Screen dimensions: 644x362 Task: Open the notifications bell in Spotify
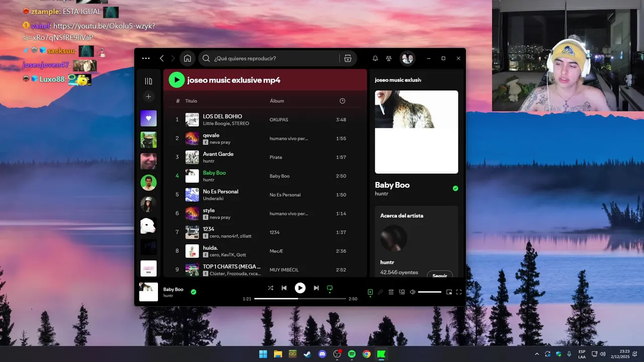point(375,58)
